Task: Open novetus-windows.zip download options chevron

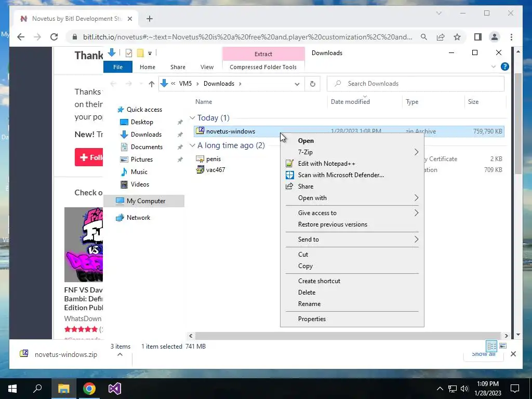Action: (120, 354)
